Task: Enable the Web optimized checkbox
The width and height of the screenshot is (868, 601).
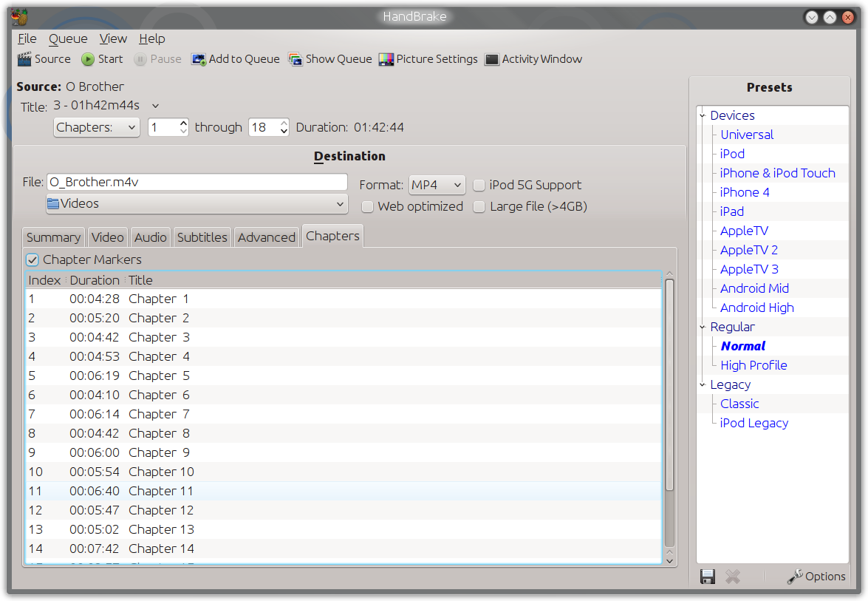Action: (x=367, y=206)
